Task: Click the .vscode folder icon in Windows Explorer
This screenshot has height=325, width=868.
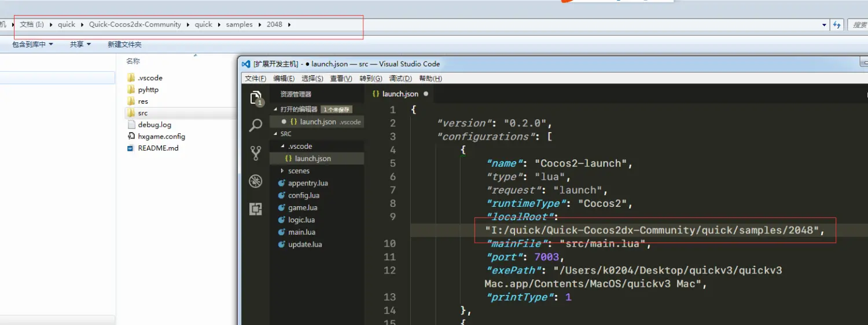Action: 131,78
